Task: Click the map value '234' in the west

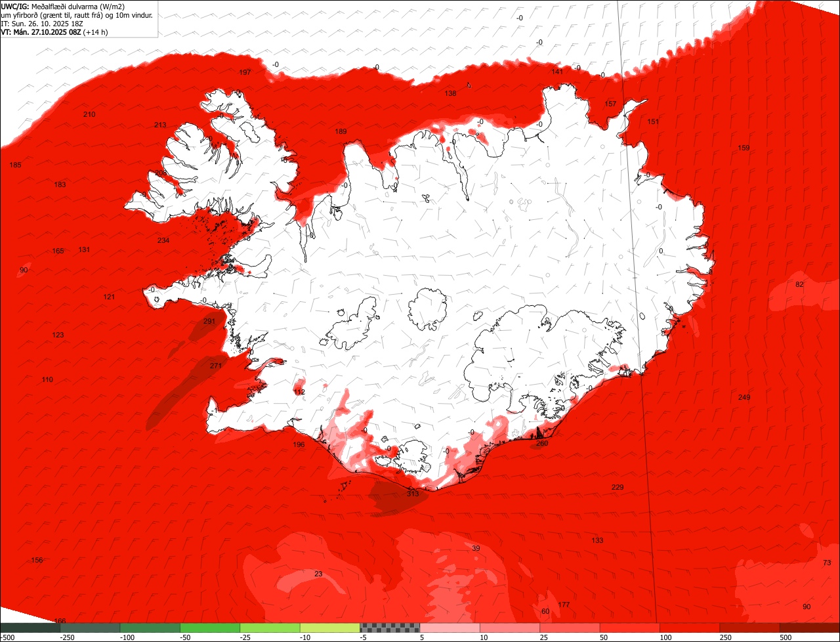Action: coord(163,241)
